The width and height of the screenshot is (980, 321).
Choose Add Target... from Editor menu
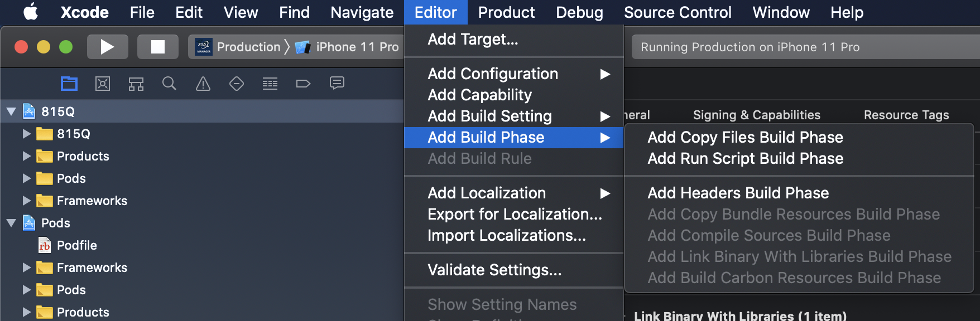[513, 39]
